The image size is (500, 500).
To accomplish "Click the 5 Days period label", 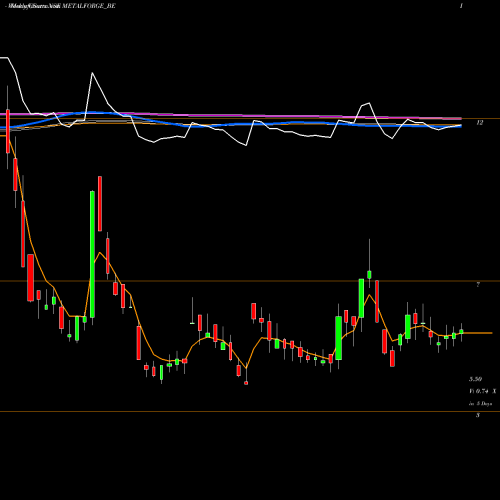I will [x=484, y=403].
